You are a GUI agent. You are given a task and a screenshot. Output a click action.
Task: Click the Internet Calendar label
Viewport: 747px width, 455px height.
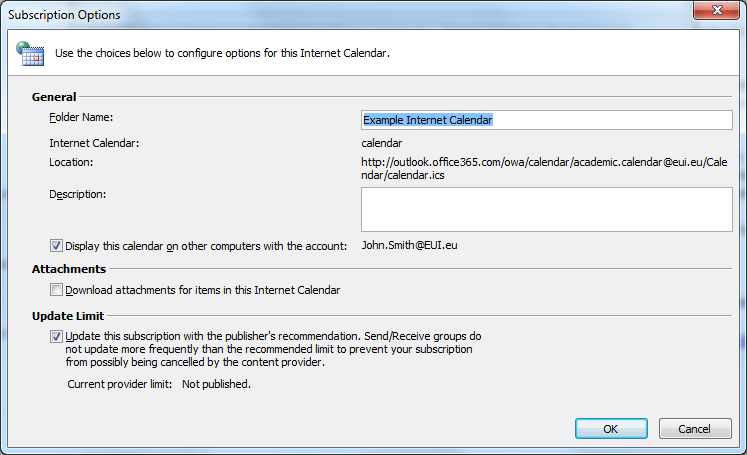94,143
